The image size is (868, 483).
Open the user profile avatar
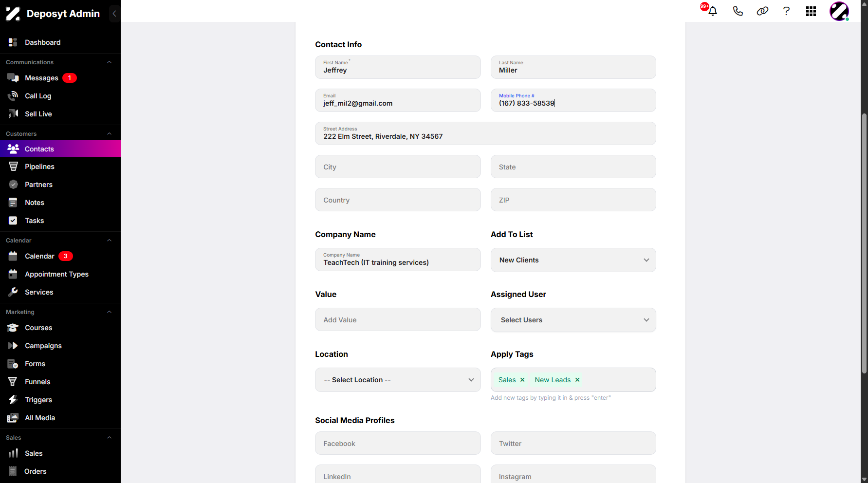tap(839, 11)
